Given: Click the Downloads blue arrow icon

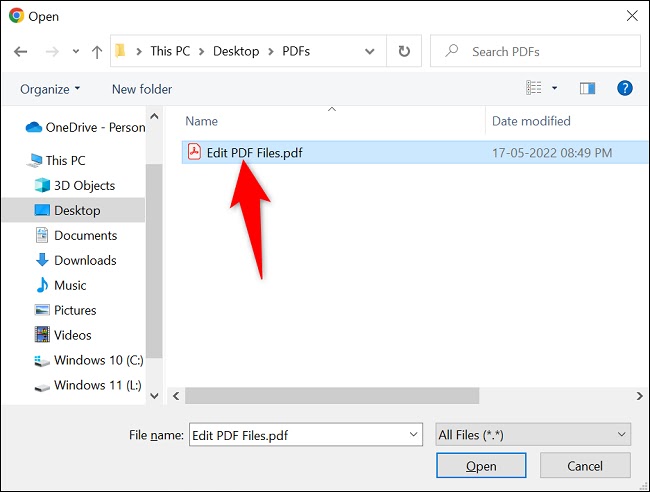Looking at the screenshot, I should pyautogui.click(x=42, y=260).
